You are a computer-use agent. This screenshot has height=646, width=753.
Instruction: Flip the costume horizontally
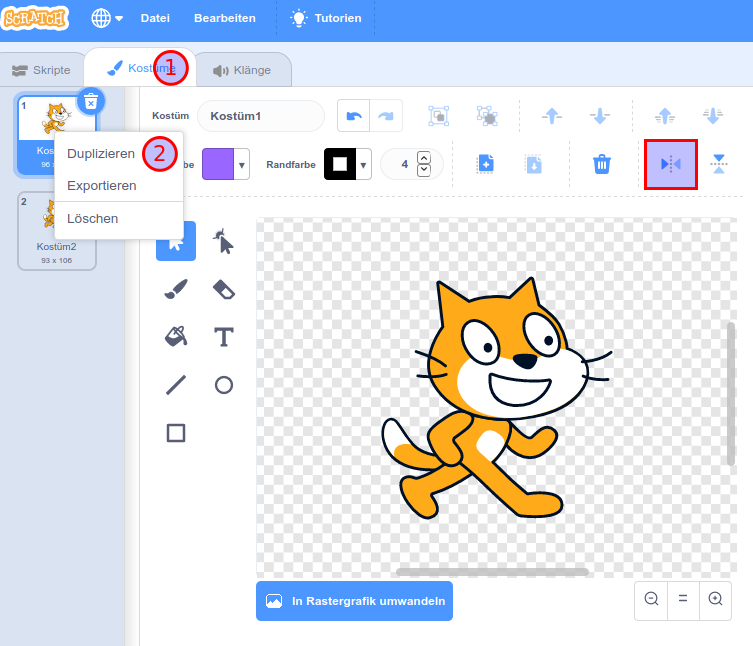click(x=670, y=164)
